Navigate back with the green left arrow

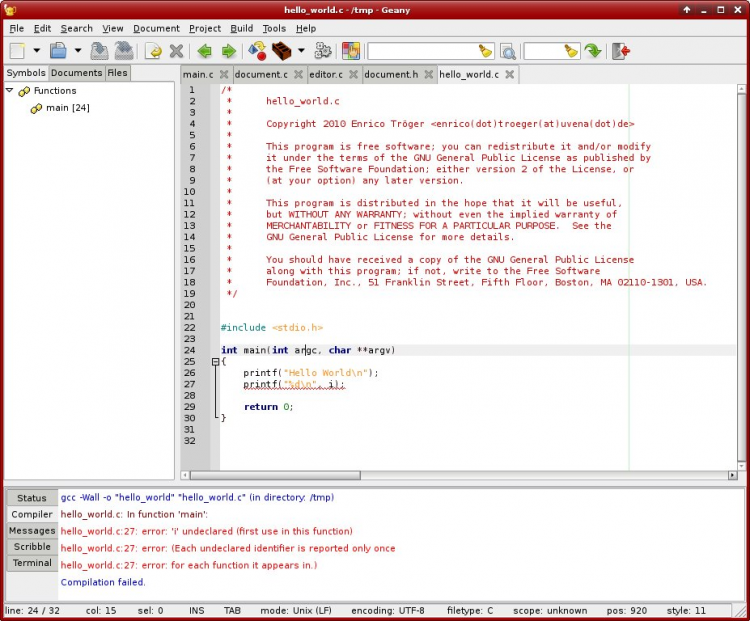[x=205, y=51]
